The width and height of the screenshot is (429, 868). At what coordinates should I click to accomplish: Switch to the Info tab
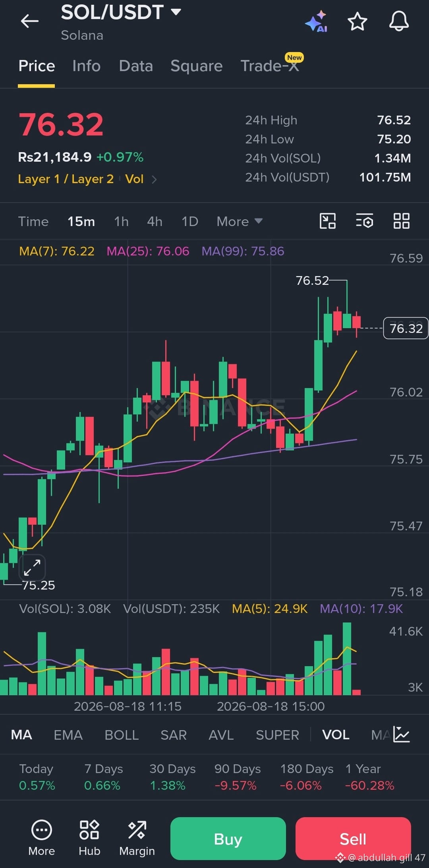86,66
